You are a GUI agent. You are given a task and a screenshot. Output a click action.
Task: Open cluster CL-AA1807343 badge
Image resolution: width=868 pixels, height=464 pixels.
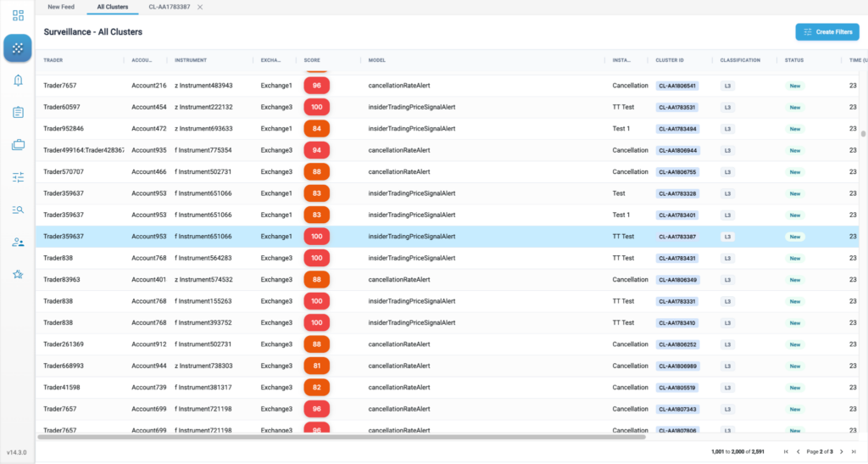677,410
